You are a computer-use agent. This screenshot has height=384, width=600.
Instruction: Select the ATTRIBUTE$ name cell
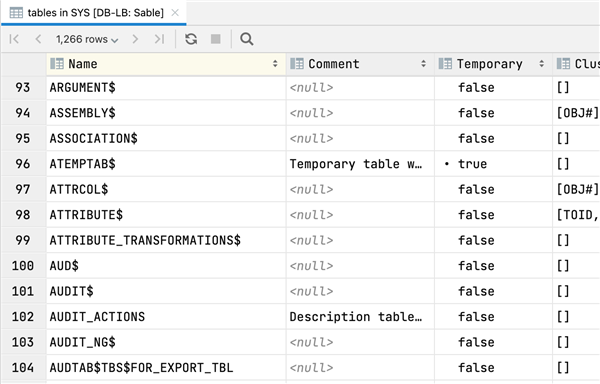[x=166, y=215]
